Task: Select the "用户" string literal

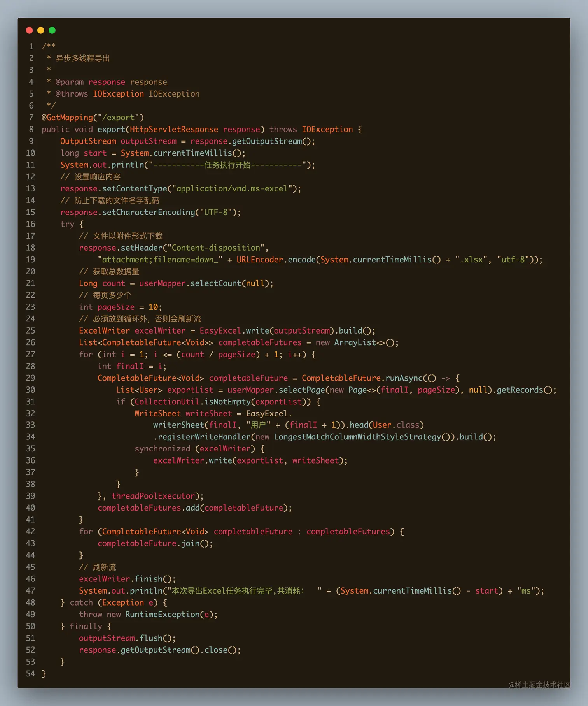Action: (259, 425)
